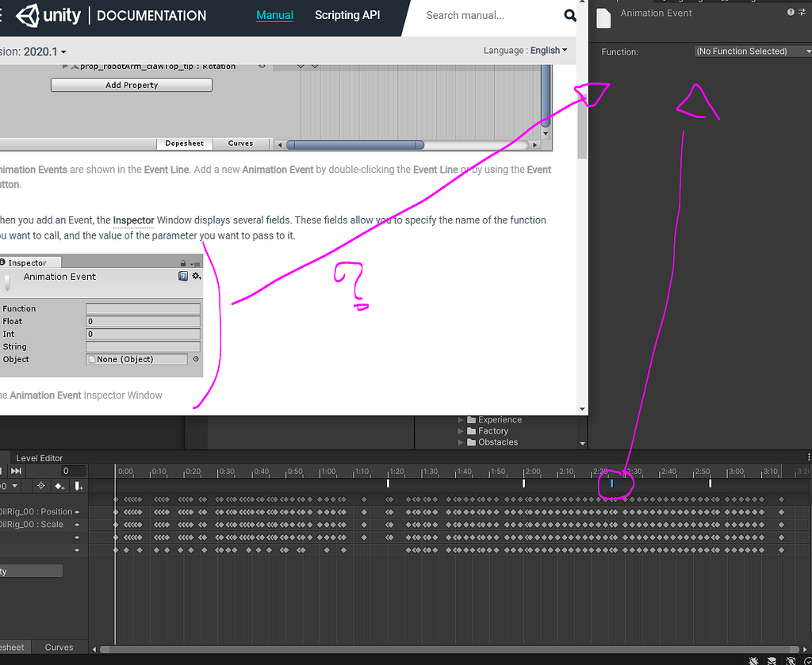
Task: Open the Manual link in documentation header
Action: (274, 15)
